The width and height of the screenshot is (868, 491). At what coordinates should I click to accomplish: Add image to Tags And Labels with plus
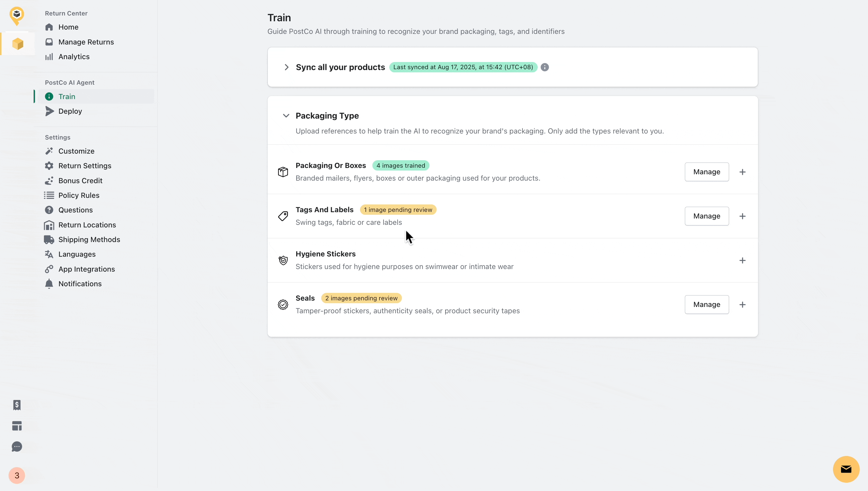coord(743,216)
